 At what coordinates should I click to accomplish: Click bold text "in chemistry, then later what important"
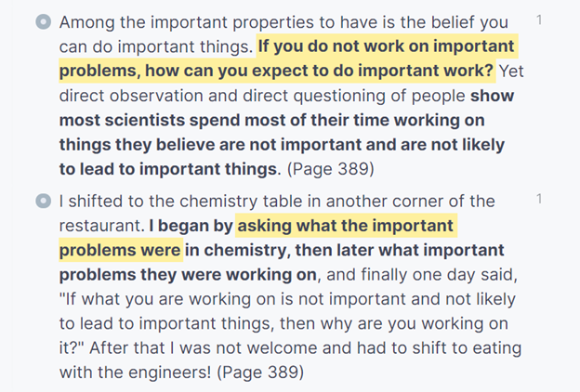click(x=344, y=250)
